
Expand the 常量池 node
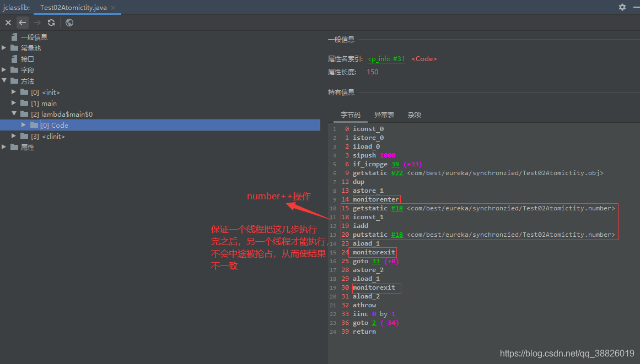(4, 48)
